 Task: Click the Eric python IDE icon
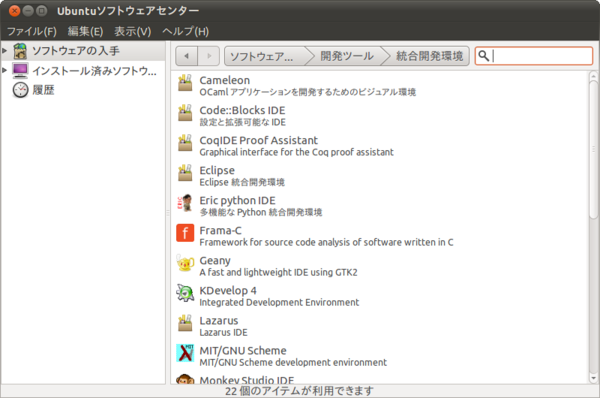tap(185, 203)
